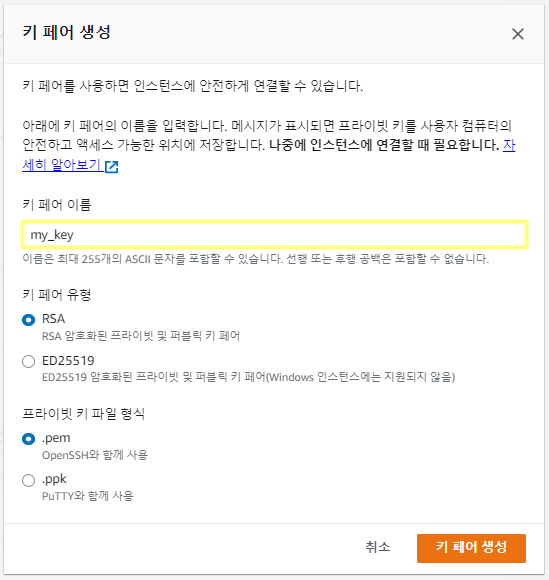The image size is (549, 580).
Task: Click the 취소 button
Action: click(377, 547)
